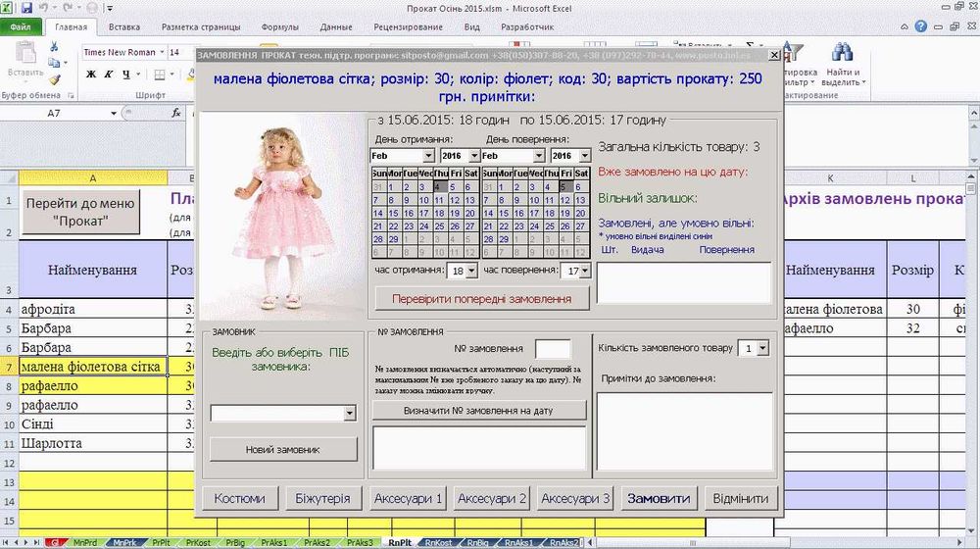Click the Redo arrow icon
Image resolution: width=980 pixels, height=549 pixels.
point(67,8)
